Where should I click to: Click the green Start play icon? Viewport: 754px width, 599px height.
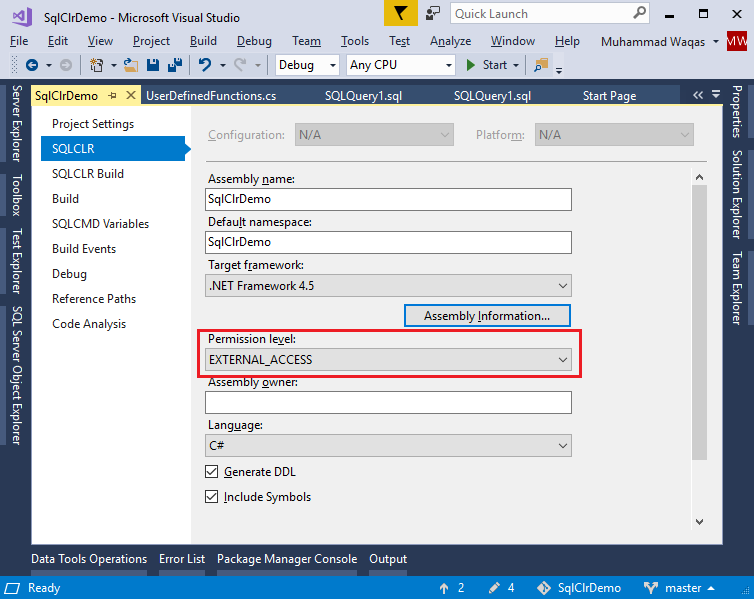470,65
